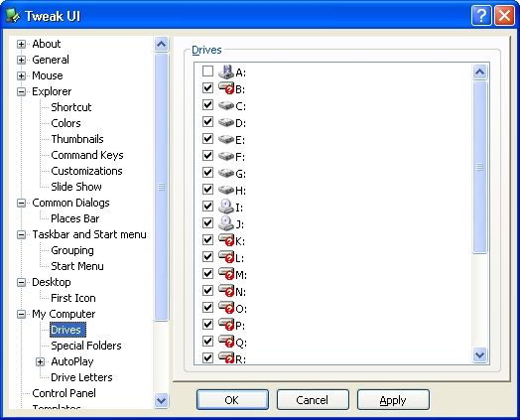Click the unknown drive icon for B:
This screenshot has width=520, height=420.
point(226,88)
